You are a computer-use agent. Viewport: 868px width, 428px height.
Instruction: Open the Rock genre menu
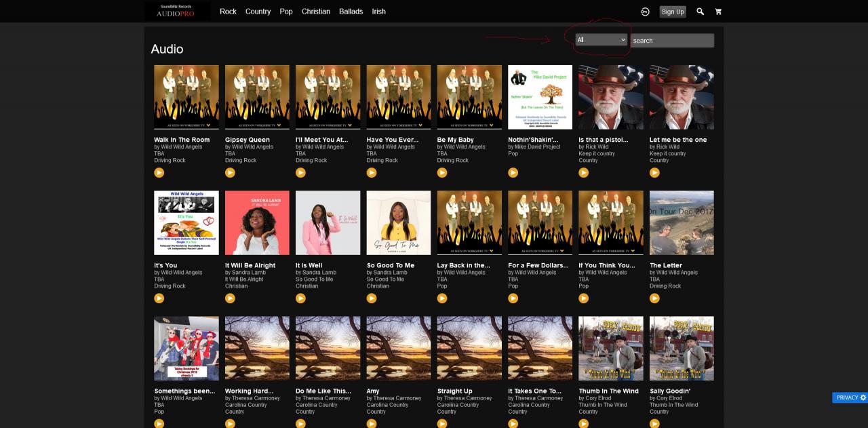(228, 12)
